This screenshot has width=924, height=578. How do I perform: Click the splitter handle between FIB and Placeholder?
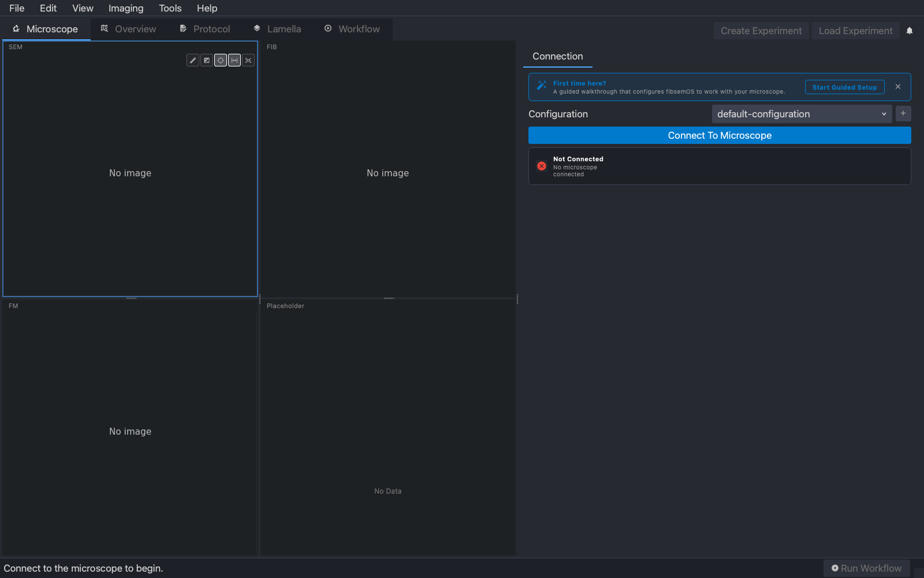click(x=389, y=298)
